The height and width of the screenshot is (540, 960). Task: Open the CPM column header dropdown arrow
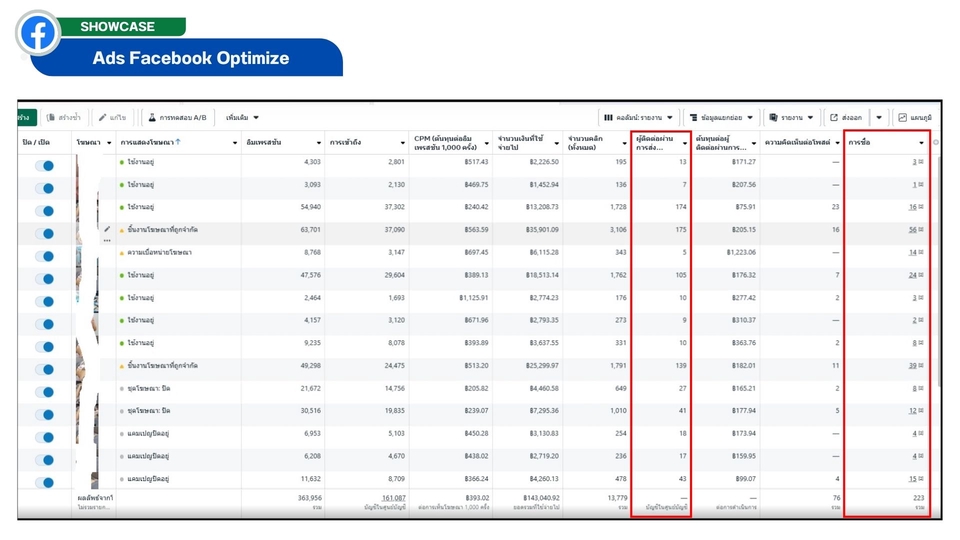click(486, 143)
